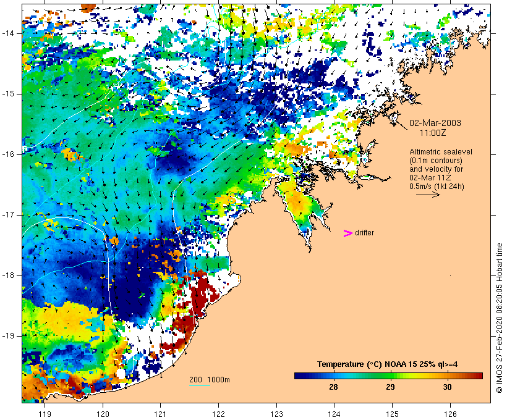507x420 pixels.
Task: Click the longitude axis label 120
Action: pos(103,414)
